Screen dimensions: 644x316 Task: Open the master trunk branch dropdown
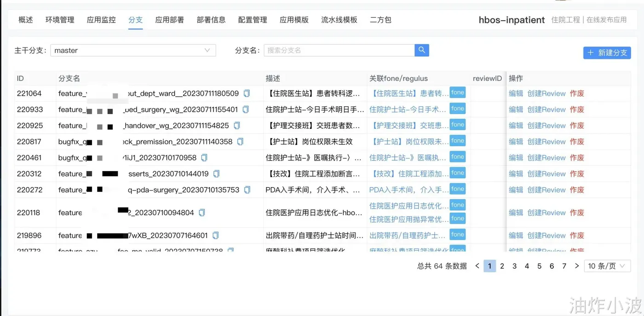[x=133, y=50]
